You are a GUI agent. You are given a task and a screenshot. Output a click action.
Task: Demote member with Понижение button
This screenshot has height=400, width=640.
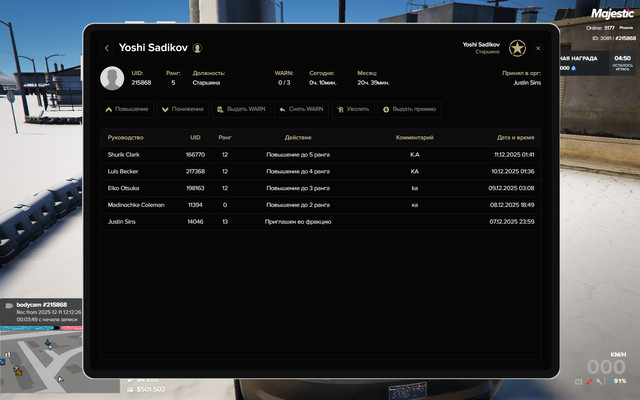183,109
